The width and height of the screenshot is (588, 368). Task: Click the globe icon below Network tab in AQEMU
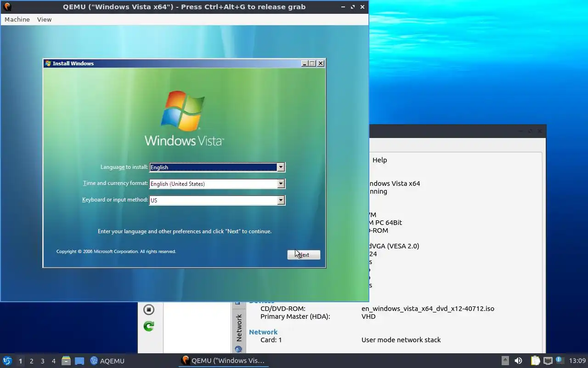pos(238,350)
